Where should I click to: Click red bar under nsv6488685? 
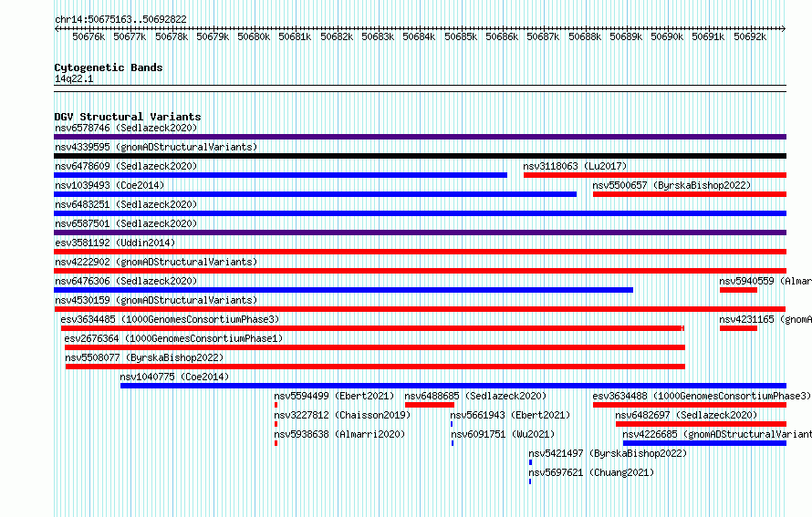tap(430, 405)
